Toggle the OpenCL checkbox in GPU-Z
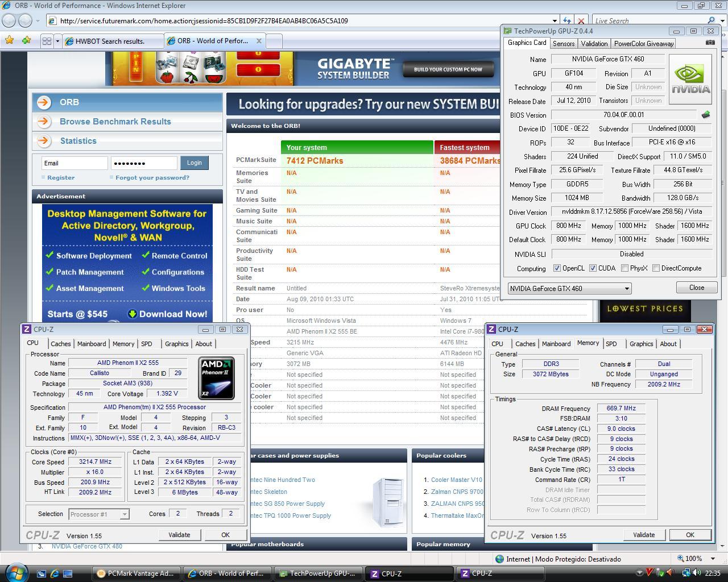 coord(557,268)
